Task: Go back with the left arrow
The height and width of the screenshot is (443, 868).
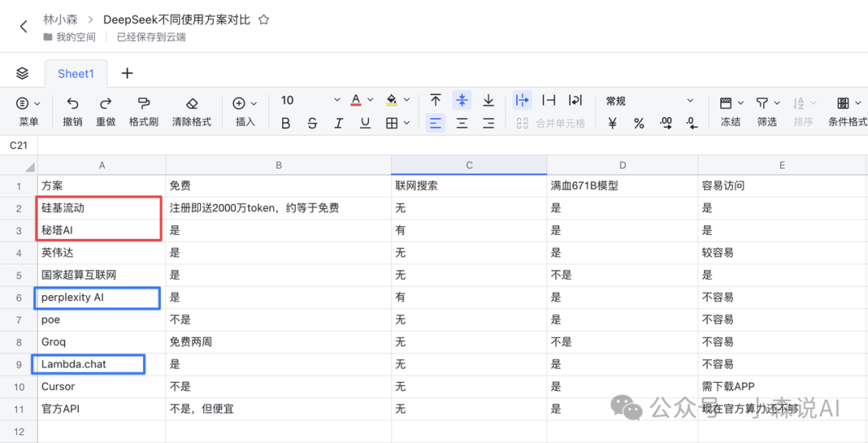Action: (x=23, y=27)
